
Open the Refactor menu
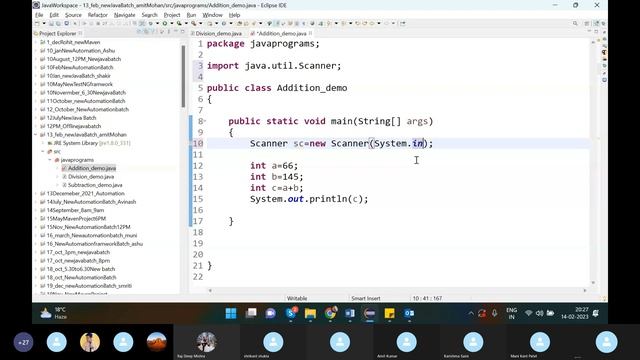click(98, 15)
